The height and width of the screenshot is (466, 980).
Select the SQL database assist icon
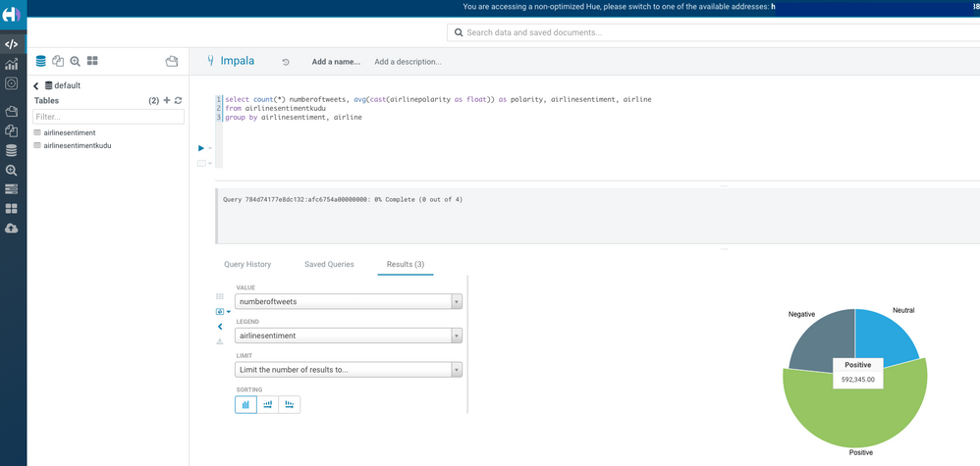pyautogui.click(x=40, y=61)
